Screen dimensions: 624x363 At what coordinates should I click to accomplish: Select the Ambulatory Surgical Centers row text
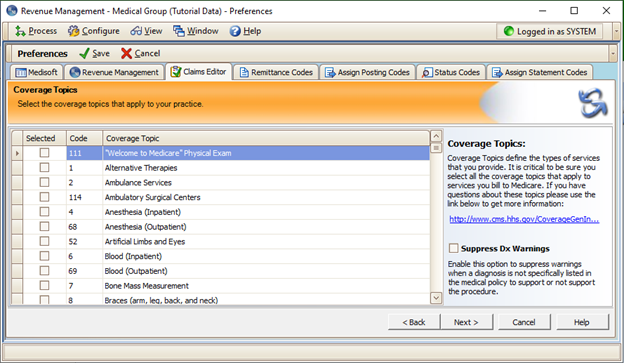click(152, 197)
